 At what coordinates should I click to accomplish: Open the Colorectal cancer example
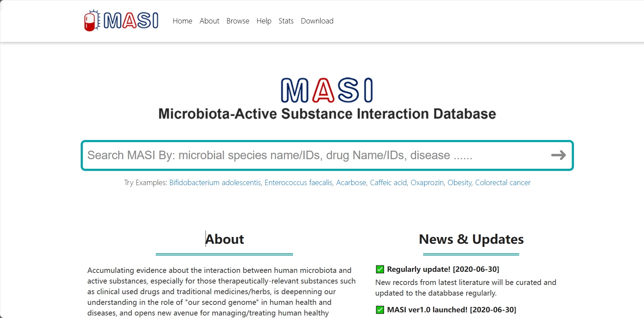pos(503,183)
